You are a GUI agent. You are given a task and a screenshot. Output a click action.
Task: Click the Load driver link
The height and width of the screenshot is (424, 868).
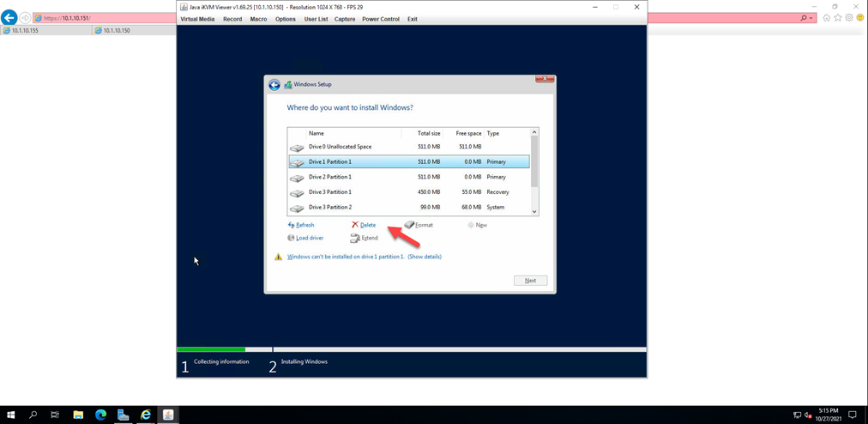tap(310, 238)
